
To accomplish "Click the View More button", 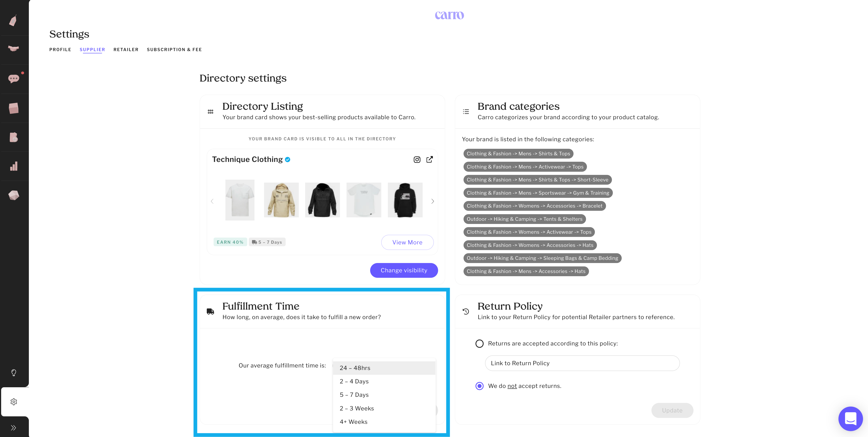I will coord(407,242).
